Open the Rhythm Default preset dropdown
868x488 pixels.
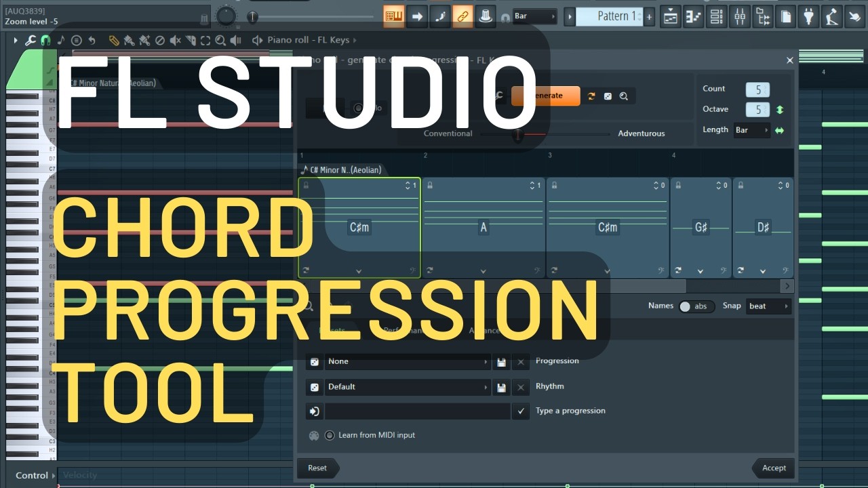click(407, 387)
